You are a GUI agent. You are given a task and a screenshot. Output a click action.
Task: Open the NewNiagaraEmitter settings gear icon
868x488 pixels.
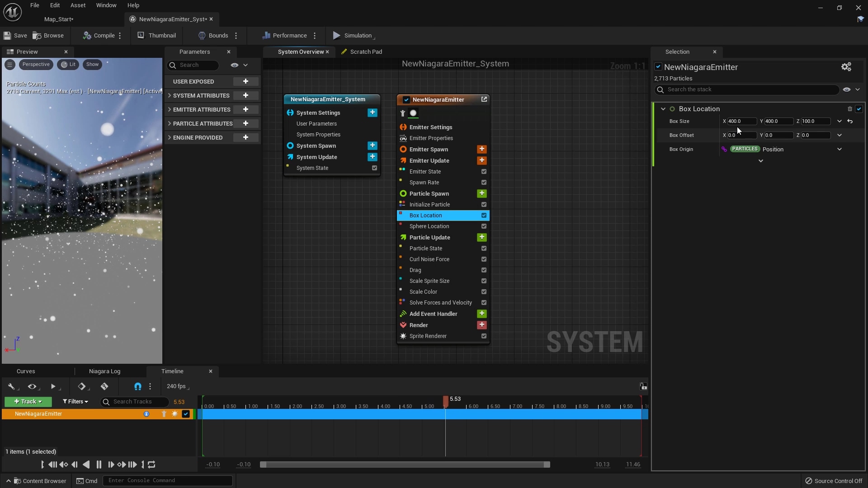846,67
